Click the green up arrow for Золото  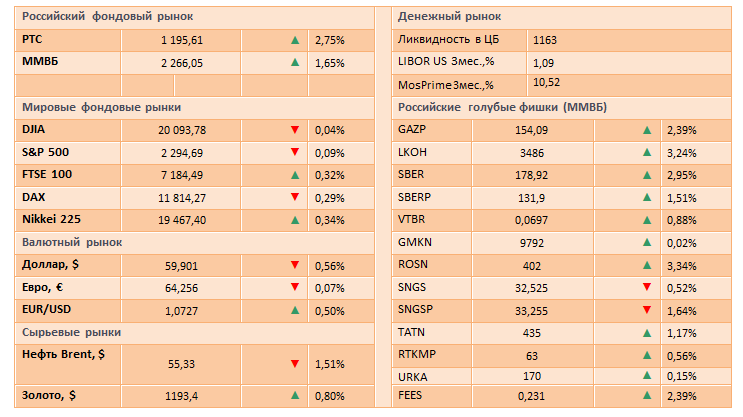point(295,396)
